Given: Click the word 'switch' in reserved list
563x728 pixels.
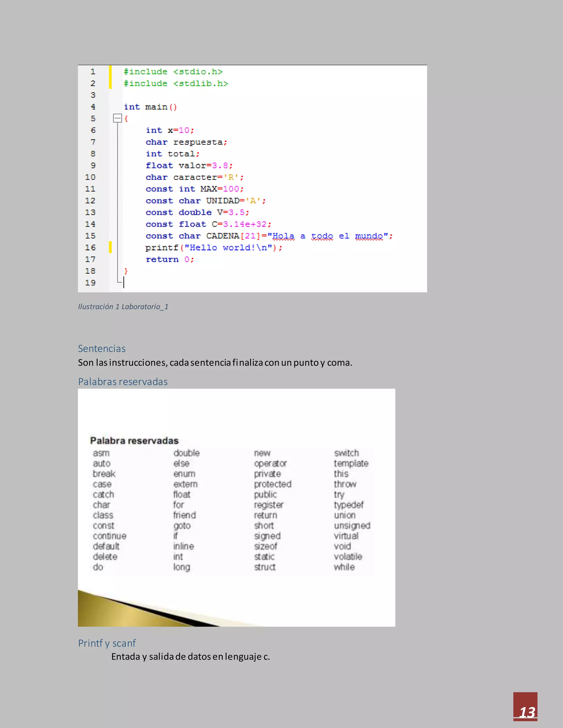Looking at the screenshot, I should (347, 453).
